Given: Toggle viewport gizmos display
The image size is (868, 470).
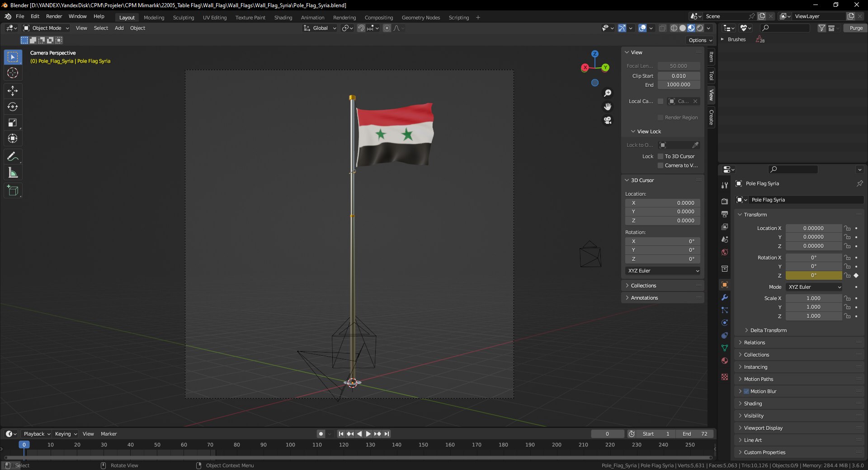Looking at the screenshot, I should [622, 28].
